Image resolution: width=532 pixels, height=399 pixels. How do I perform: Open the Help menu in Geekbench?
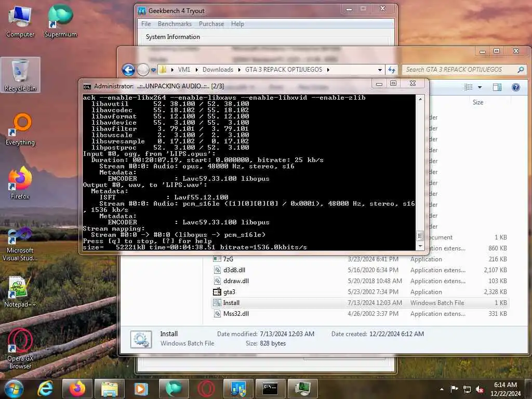point(237,24)
